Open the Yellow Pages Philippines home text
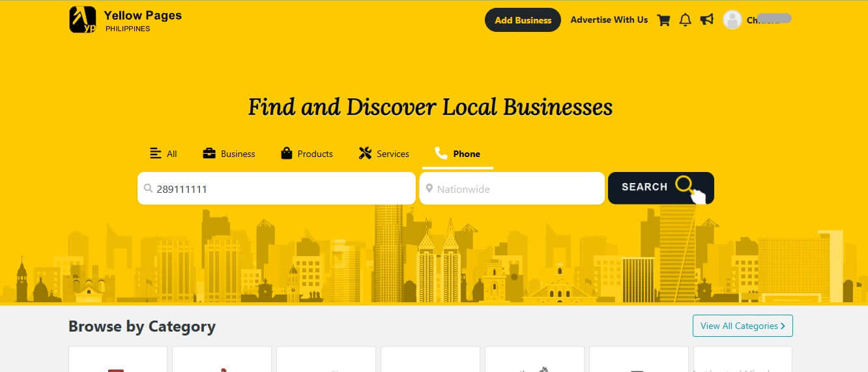Image resolution: width=868 pixels, height=372 pixels. (143, 20)
